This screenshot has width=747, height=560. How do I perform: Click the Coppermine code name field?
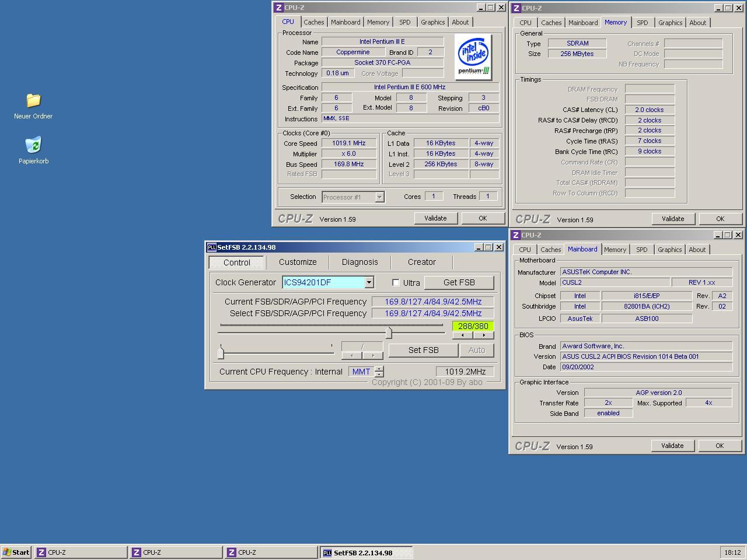pyautogui.click(x=353, y=52)
